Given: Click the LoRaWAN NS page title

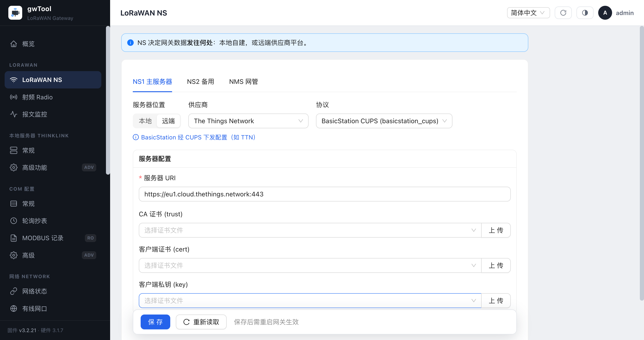Looking at the screenshot, I should tap(143, 13).
